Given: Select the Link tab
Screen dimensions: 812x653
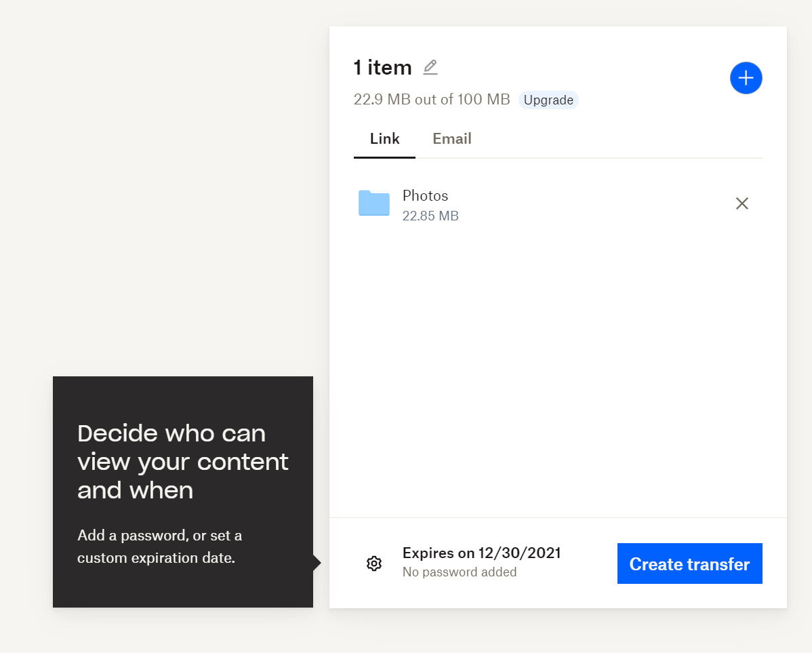Looking at the screenshot, I should (x=384, y=138).
